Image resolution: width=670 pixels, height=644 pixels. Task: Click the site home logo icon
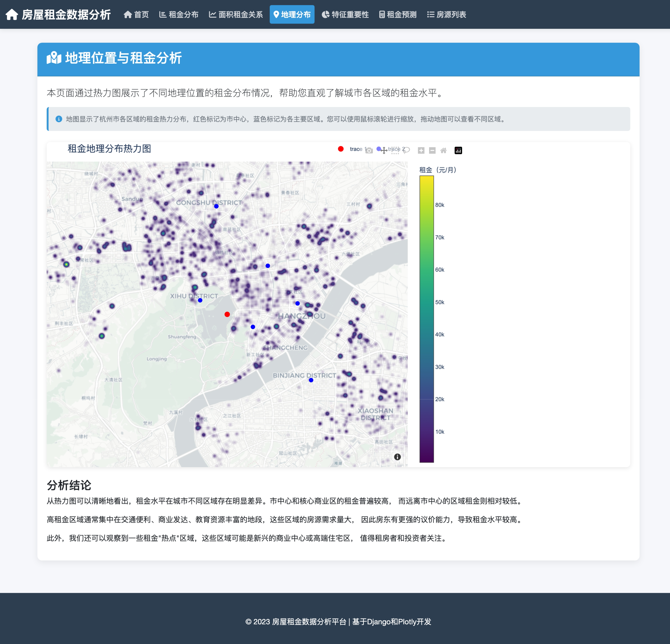pos(12,14)
